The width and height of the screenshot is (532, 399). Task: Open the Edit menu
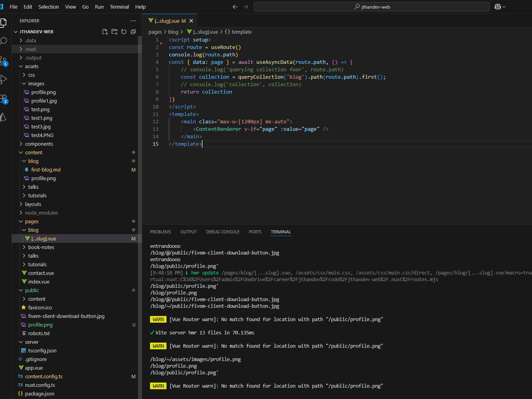point(28,7)
